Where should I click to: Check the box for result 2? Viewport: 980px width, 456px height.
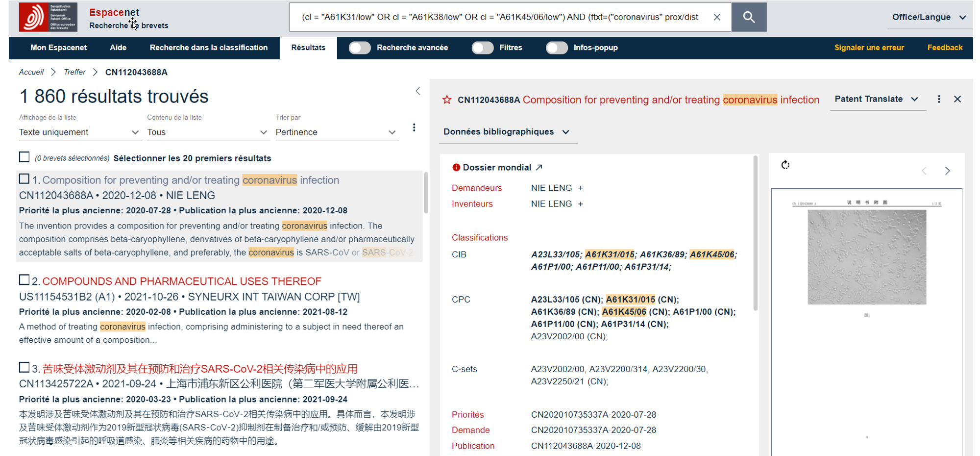(24, 280)
